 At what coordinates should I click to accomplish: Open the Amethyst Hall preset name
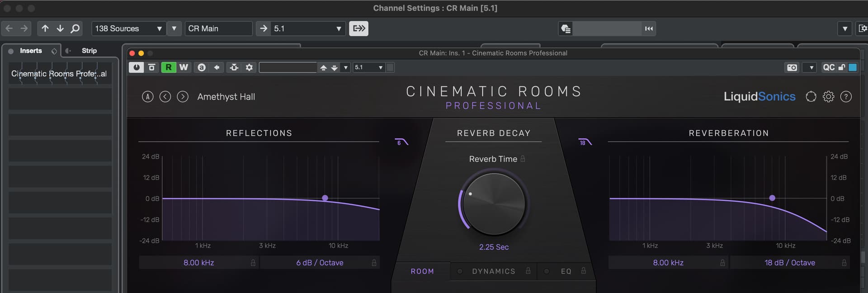pos(226,97)
